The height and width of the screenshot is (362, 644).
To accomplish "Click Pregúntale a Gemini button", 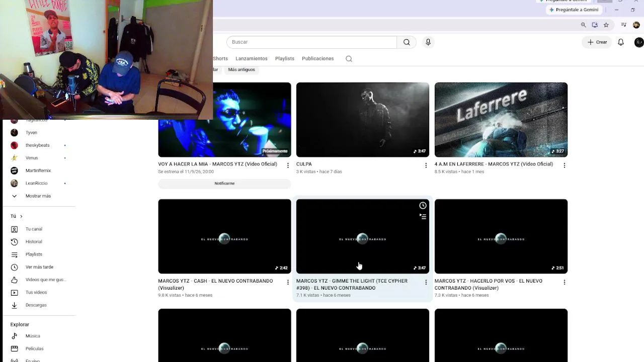I will pyautogui.click(x=574, y=10).
